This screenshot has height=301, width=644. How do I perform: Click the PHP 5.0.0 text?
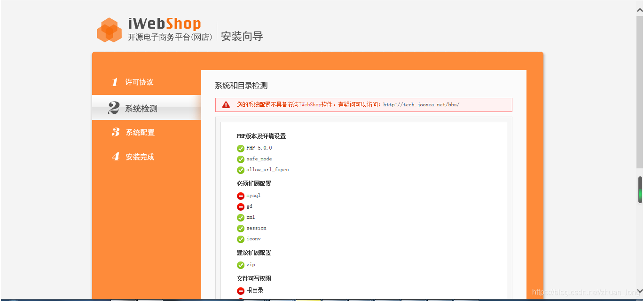point(259,148)
